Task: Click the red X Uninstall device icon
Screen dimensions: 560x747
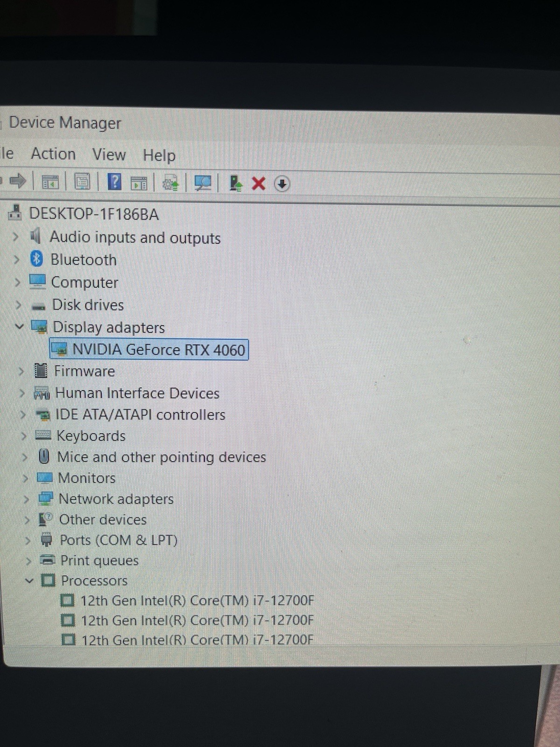Action: 258,183
